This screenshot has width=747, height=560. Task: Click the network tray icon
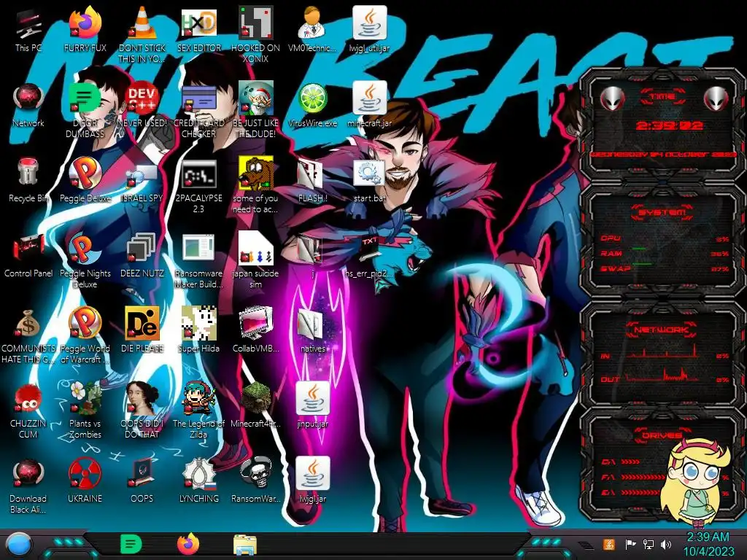tap(649, 544)
